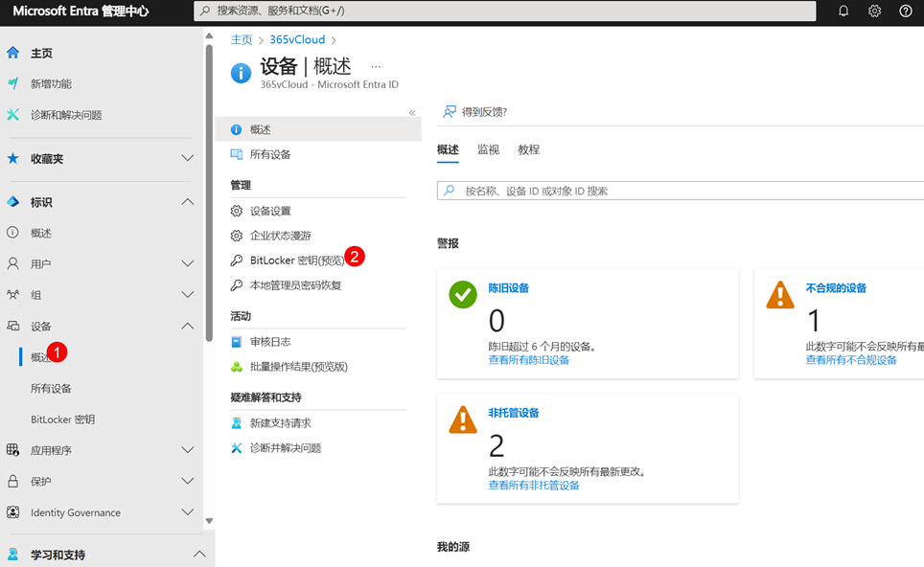The width and height of the screenshot is (924, 567).
Task: Click the 所有设备 icon in device menu
Action: pyautogui.click(x=237, y=154)
